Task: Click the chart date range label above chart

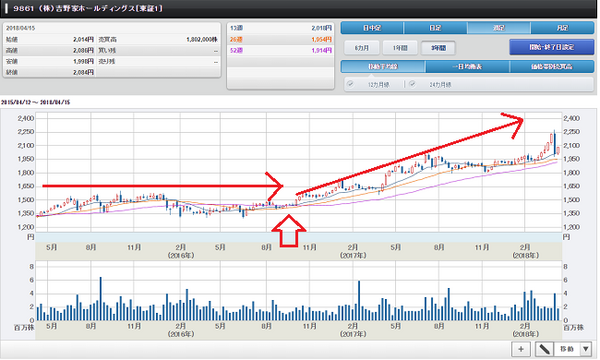Action: (x=36, y=103)
